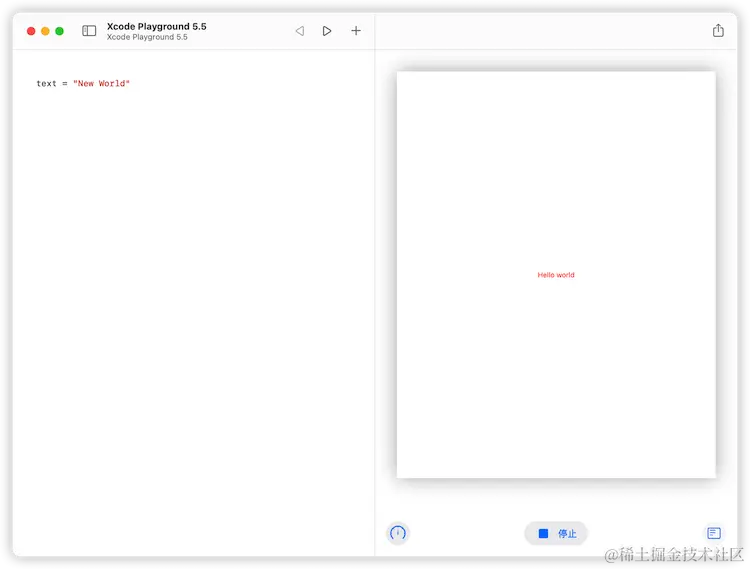The height and width of the screenshot is (569, 750).
Task: Maximize window with green button
Action: (59, 31)
